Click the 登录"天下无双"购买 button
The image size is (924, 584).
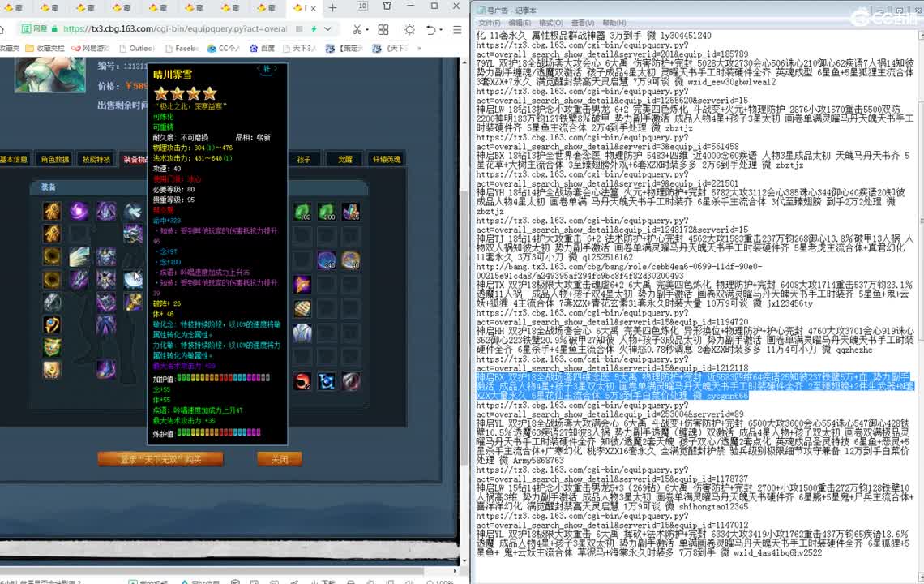click(x=160, y=459)
